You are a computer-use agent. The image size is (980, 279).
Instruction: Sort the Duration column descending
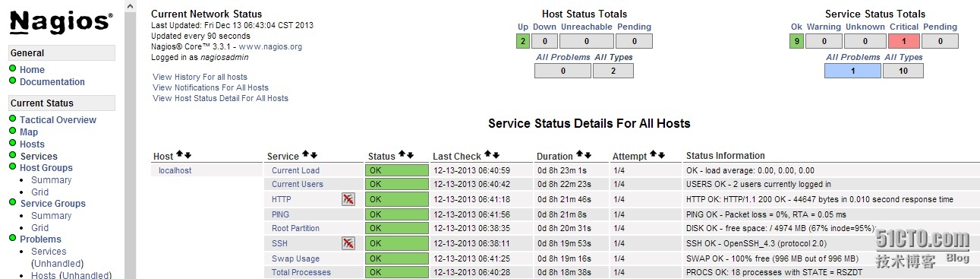pyautogui.click(x=588, y=155)
